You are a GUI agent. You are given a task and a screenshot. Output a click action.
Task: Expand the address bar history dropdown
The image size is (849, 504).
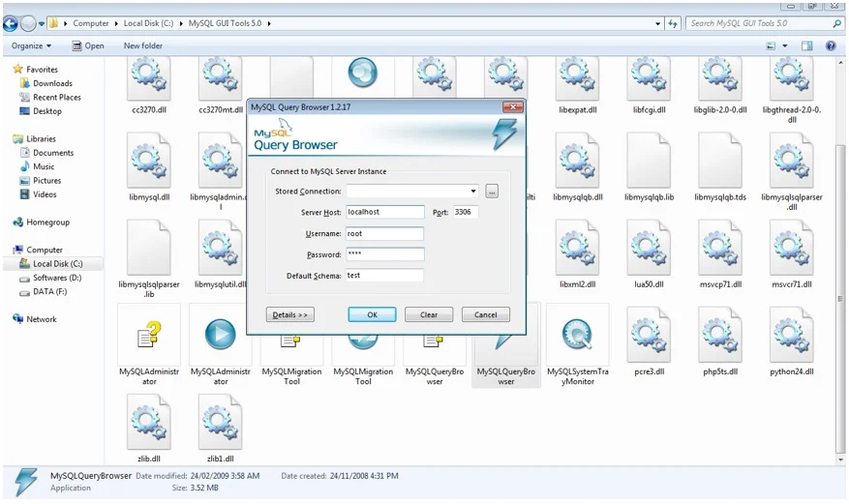click(658, 24)
